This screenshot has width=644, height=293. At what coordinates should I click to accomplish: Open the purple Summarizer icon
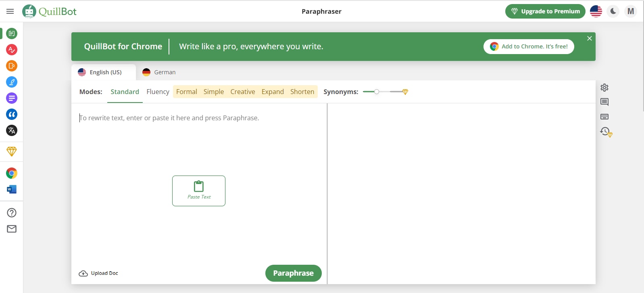coord(12,98)
